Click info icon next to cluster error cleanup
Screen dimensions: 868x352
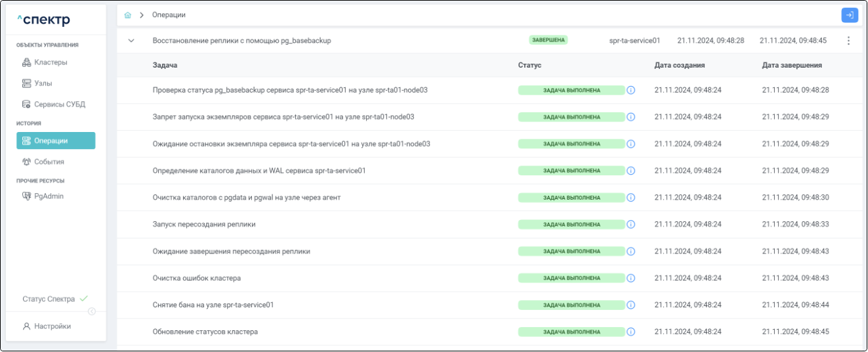[631, 278]
